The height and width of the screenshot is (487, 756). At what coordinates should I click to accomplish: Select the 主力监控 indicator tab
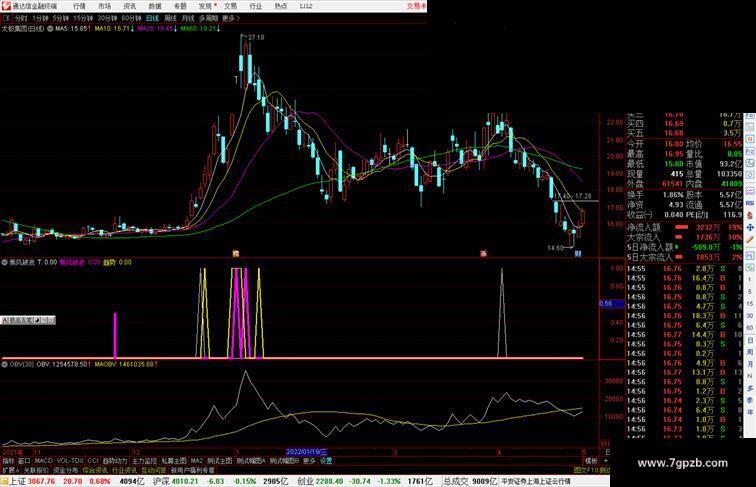(144, 461)
